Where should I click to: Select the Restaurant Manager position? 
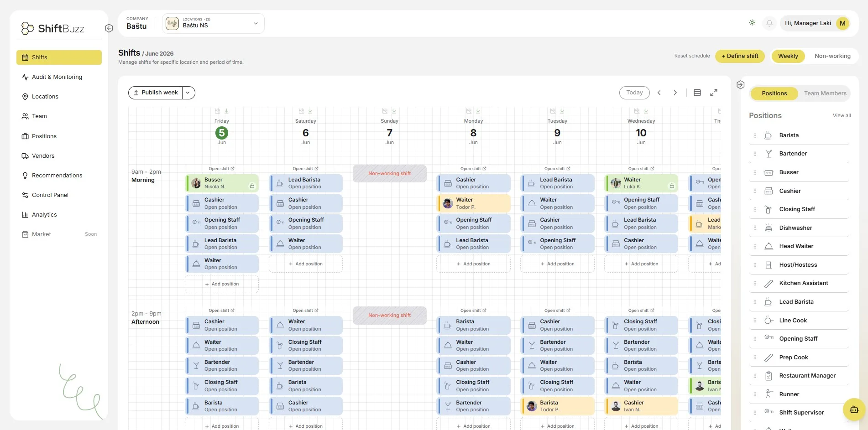coord(799,376)
